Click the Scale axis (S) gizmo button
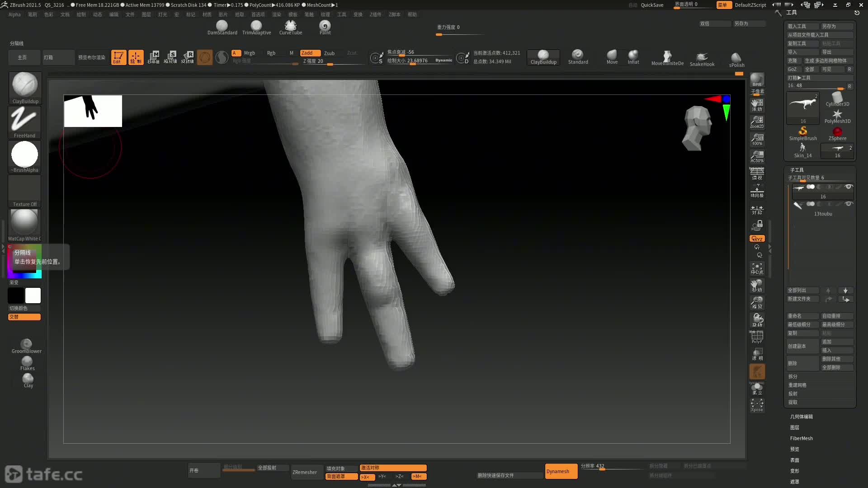Viewport: 868px width, 488px height. 170,57
